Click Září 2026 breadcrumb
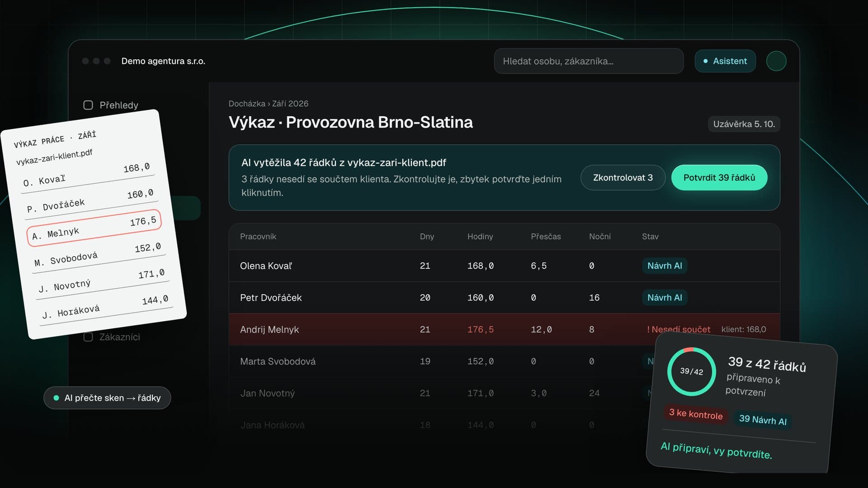868x488 pixels. (x=290, y=103)
